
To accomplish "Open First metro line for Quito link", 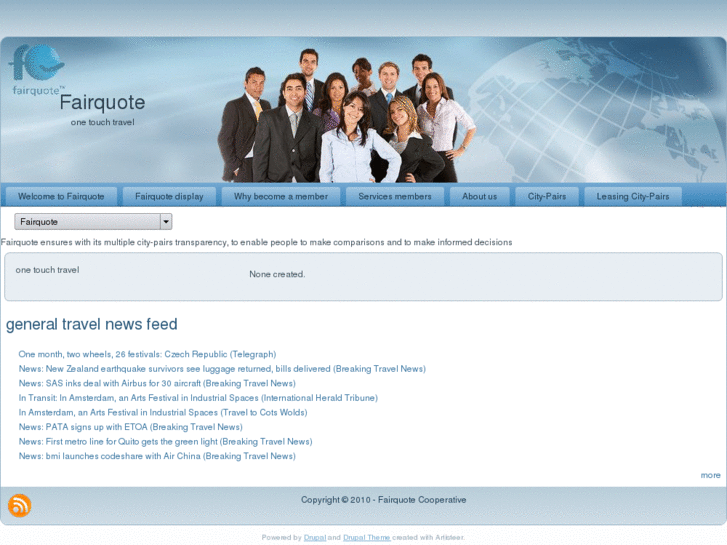I will click(166, 442).
